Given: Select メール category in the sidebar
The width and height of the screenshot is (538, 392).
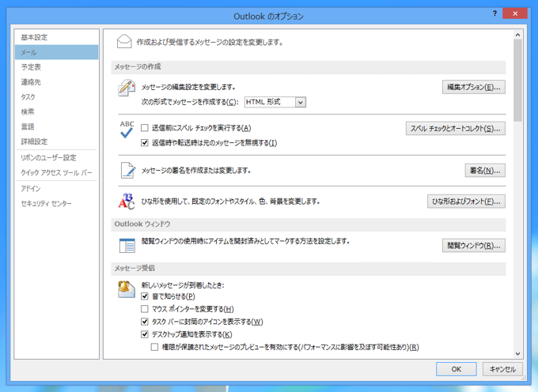Looking at the screenshot, I should (x=57, y=52).
